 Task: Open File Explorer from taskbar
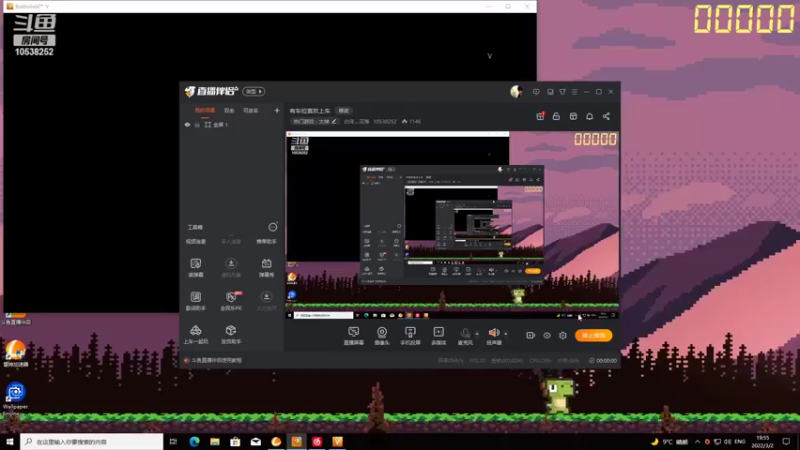coord(215,441)
